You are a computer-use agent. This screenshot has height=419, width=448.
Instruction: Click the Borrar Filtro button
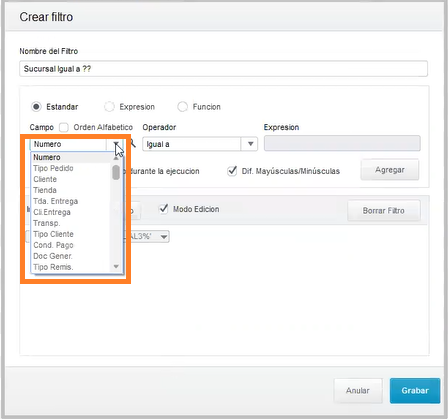pyautogui.click(x=383, y=211)
